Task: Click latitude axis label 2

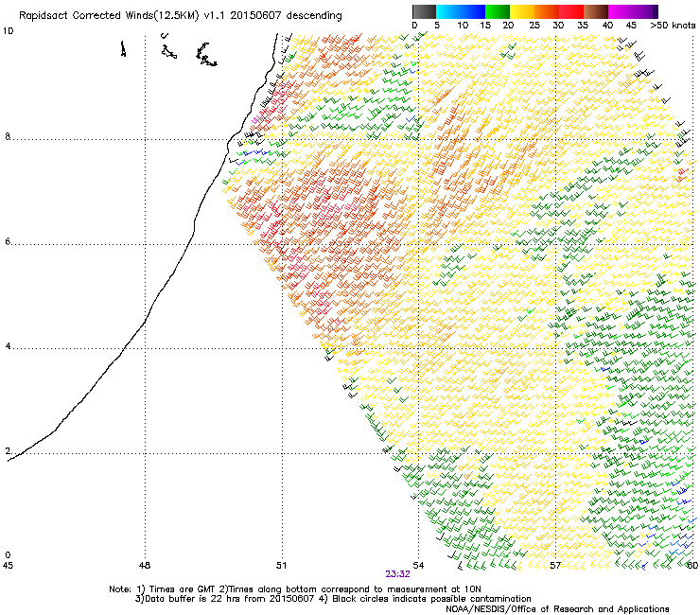Action: [8, 451]
